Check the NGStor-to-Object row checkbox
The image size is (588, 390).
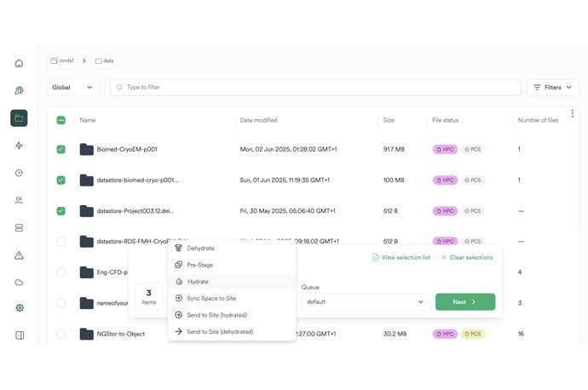(x=61, y=334)
